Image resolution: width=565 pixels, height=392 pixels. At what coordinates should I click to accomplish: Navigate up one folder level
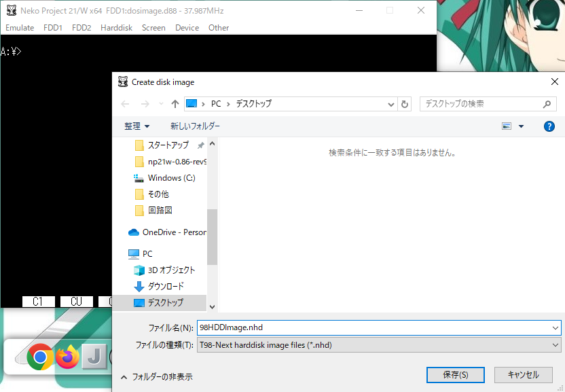click(175, 104)
